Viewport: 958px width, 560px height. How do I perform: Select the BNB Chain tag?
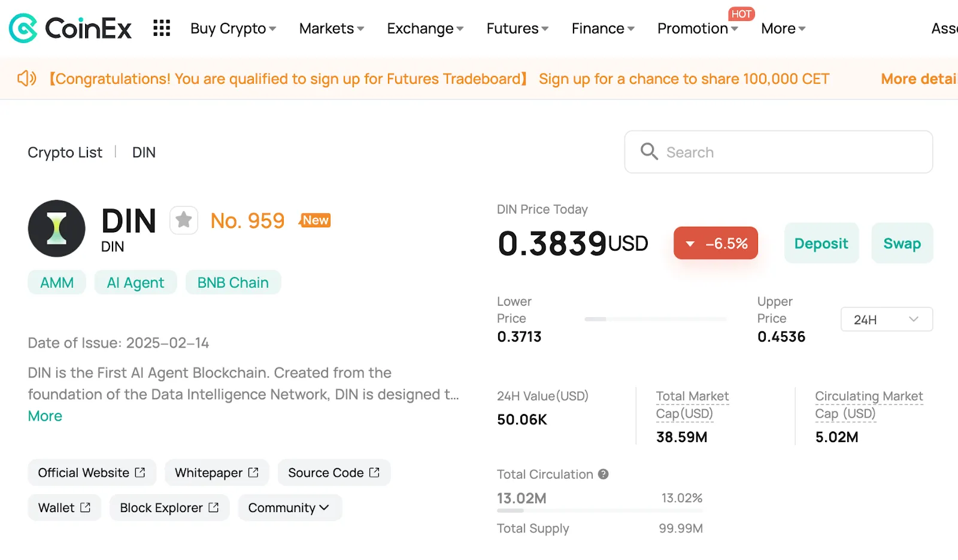[233, 282]
